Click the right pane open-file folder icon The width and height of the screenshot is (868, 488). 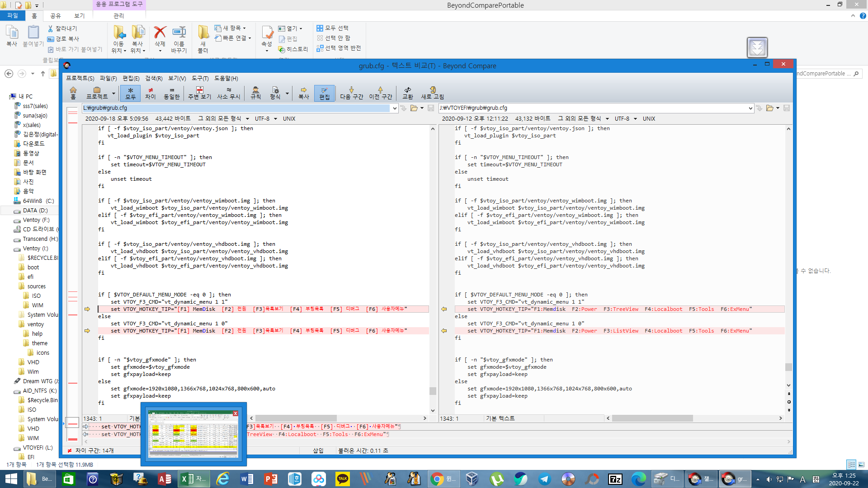[769, 108]
